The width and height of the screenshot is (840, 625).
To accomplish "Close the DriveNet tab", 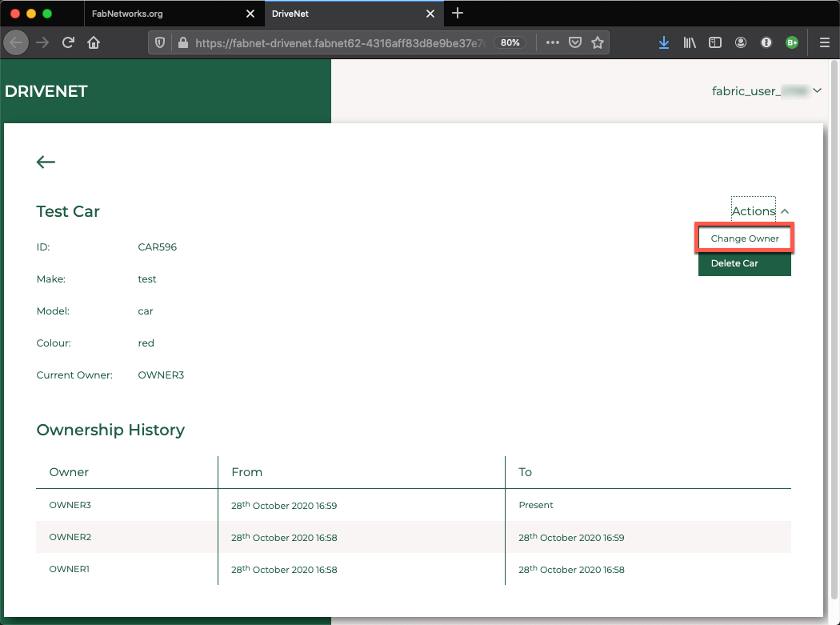I will coord(430,14).
